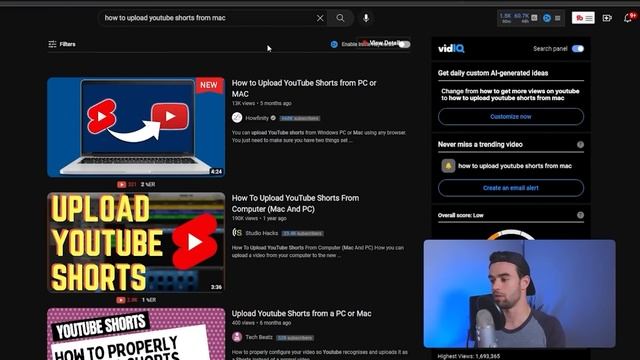This screenshot has width=640, height=360.
Task: Visit the Studio Hacks channel name
Action: (x=262, y=233)
